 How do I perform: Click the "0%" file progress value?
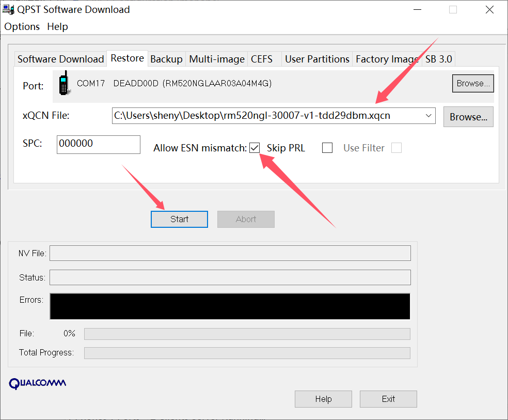click(x=69, y=334)
